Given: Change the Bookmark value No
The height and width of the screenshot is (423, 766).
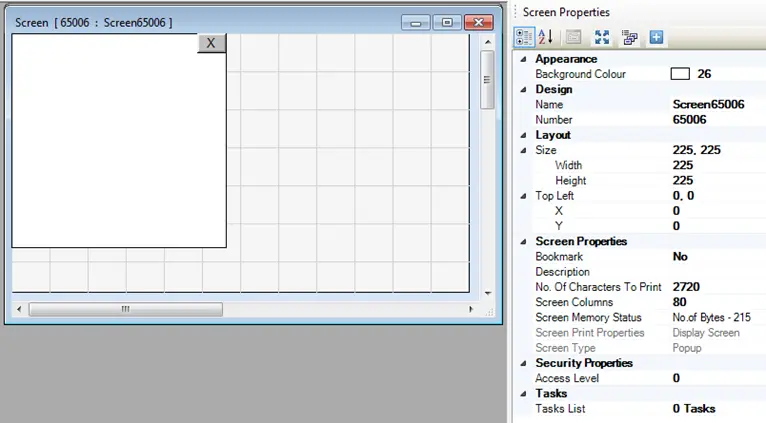Looking at the screenshot, I should coord(680,256).
